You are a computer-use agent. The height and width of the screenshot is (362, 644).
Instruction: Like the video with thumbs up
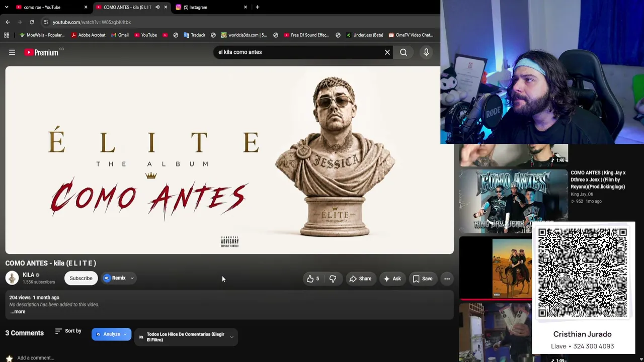(312, 279)
